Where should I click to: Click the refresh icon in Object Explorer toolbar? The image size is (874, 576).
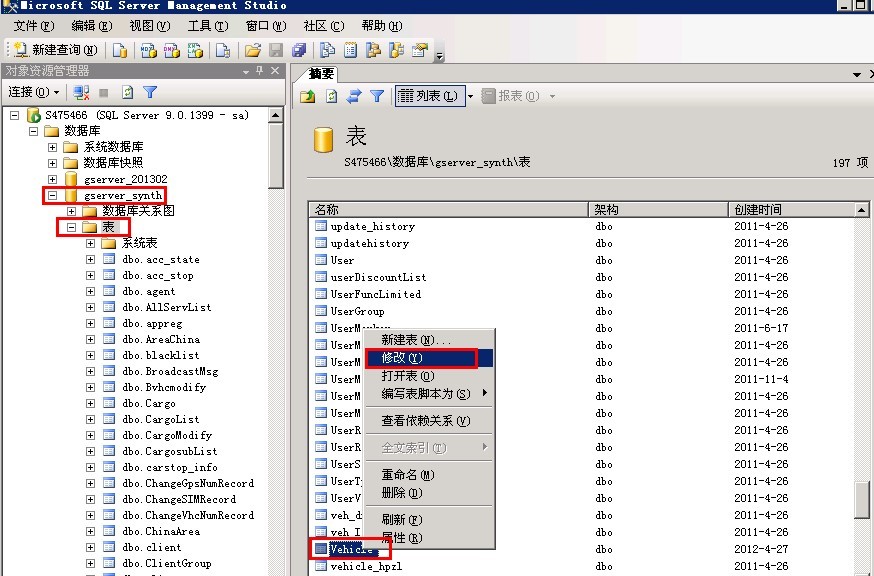[127, 92]
